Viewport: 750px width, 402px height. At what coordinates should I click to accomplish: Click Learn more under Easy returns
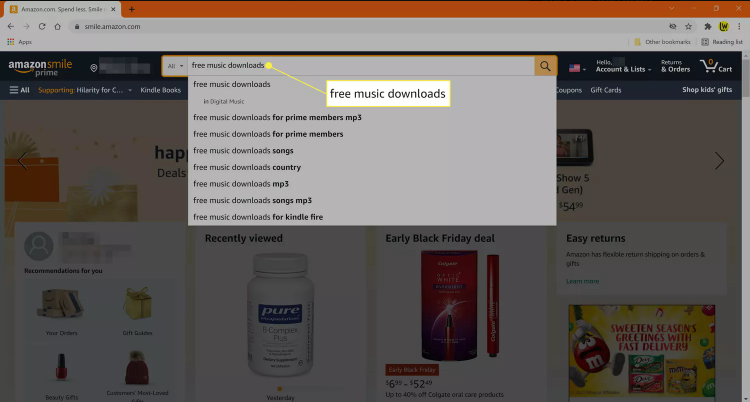point(582,281)
